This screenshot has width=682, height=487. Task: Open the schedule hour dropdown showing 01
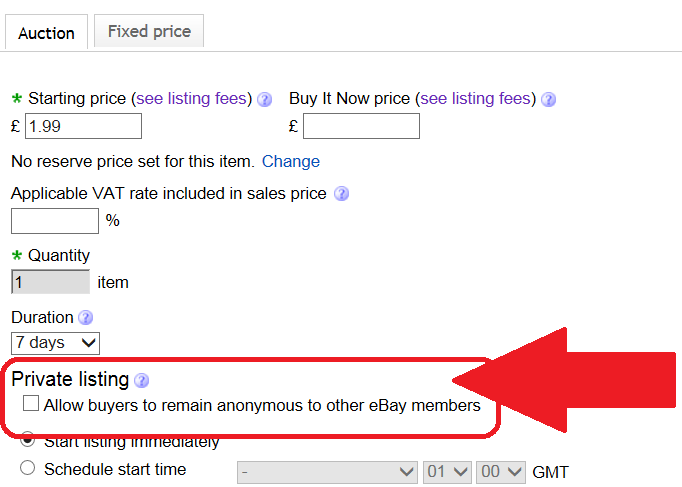pyautogui.click(x=447, y=471)
